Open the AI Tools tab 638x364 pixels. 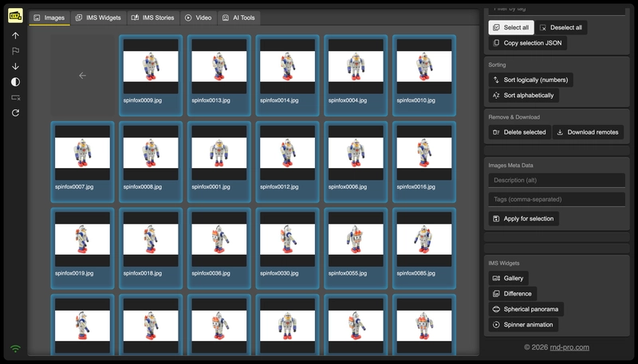tap(238, 18)
